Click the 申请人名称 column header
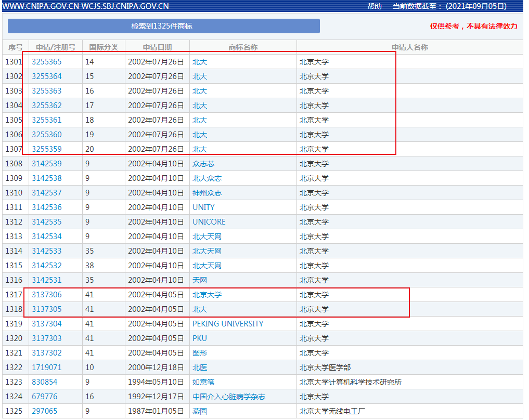 pos(410,47)
